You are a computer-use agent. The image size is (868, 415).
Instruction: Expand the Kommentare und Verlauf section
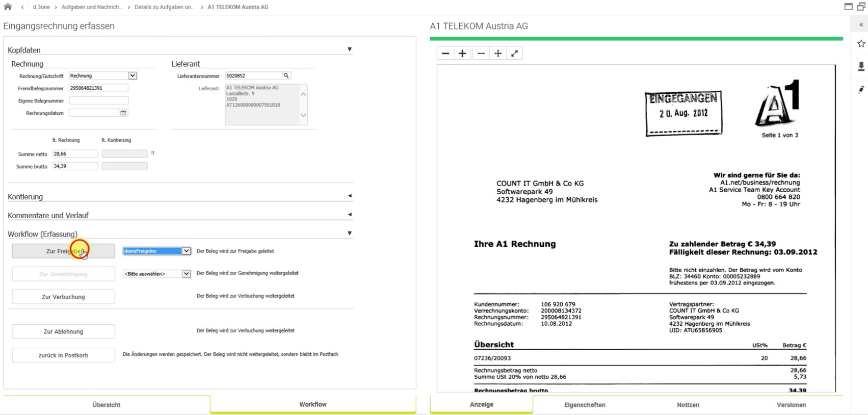350,215
